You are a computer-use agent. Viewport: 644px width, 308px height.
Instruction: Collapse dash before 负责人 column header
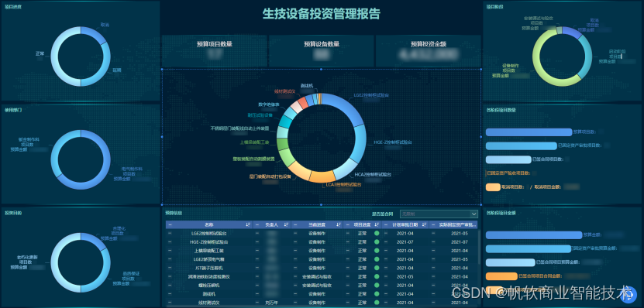(257, 224)
